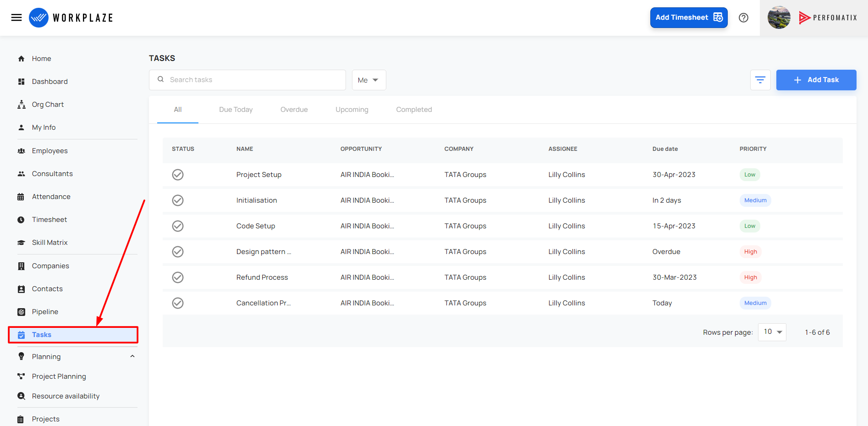Click the Add Task button
Image resolution: width=868 pixels, height=426 pixels.
click(816, 80)
